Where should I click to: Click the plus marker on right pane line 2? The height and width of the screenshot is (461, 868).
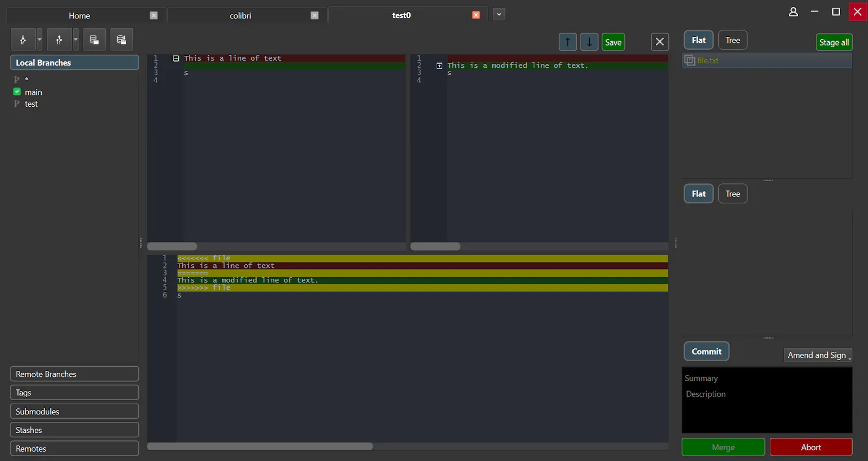pos(439,66)
